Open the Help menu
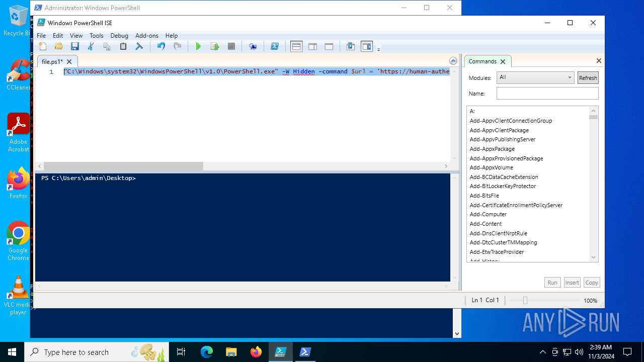 tap(172, 36)
